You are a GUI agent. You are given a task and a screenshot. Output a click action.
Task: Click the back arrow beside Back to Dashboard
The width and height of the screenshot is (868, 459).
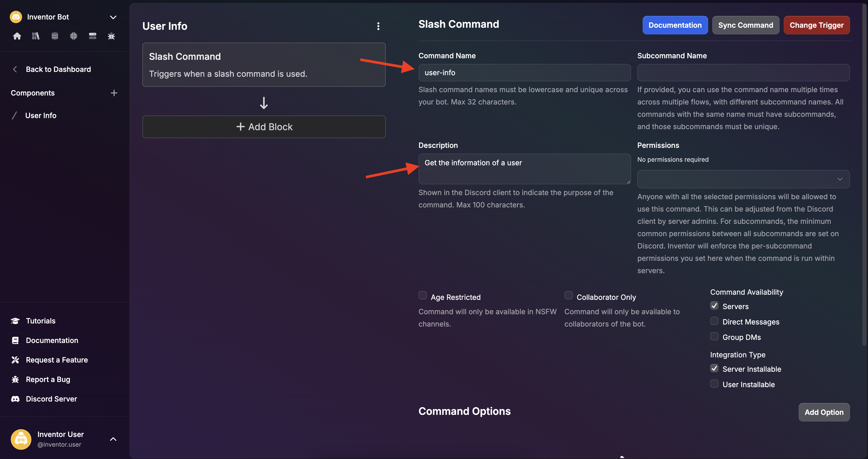click(15, 69)
